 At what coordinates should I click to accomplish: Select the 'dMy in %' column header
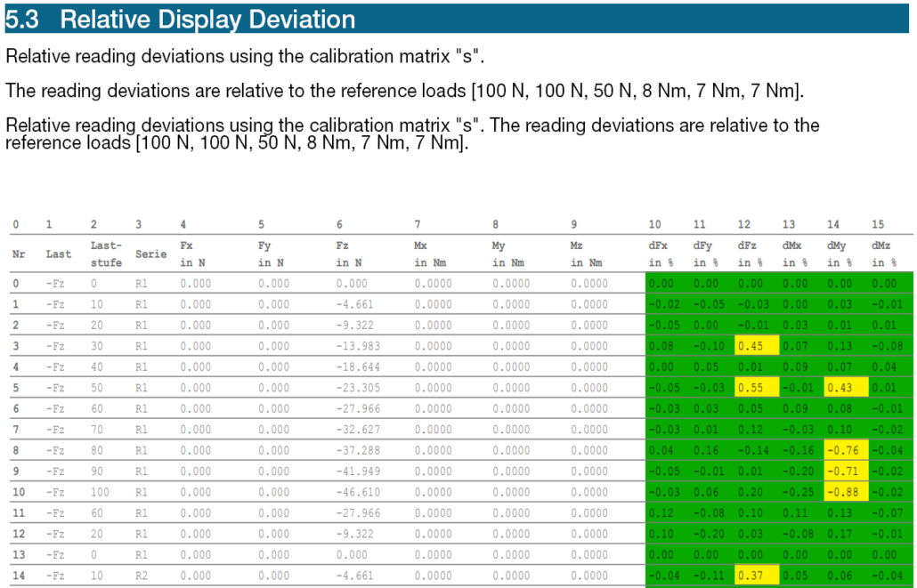click(840, 254)
